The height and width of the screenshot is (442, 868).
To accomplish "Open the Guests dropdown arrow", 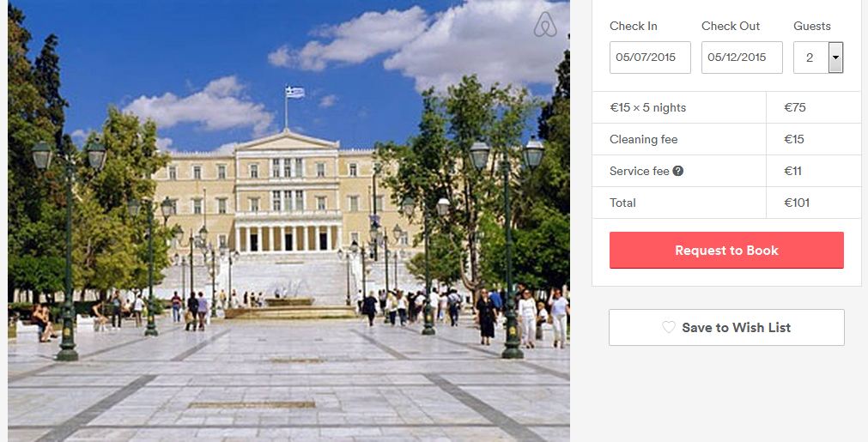I will [x=835, y=58].
